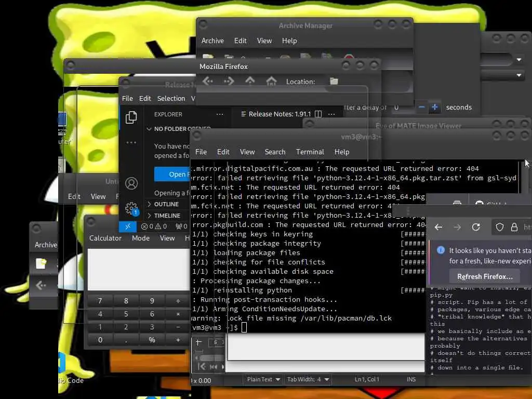Click the skip-to-start playback icon at bottom
This screenshot has width=532, height=399.
(x=202, y=366)
